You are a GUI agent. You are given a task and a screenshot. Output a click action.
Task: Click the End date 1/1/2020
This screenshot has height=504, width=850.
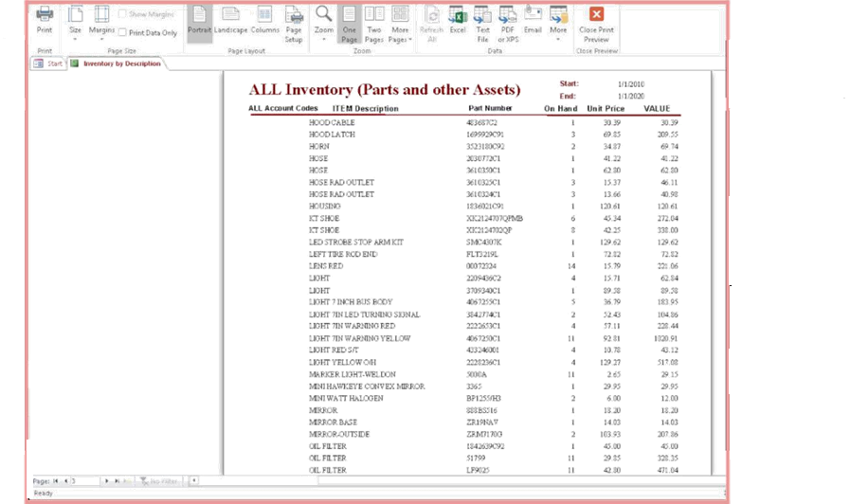point(631,96)
